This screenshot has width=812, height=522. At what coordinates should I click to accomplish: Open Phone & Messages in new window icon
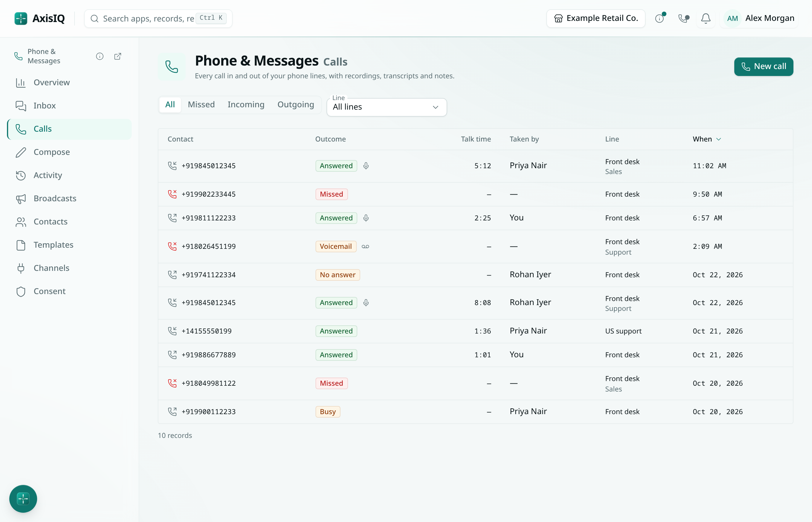pyautogui.click(x=118, y=56)
